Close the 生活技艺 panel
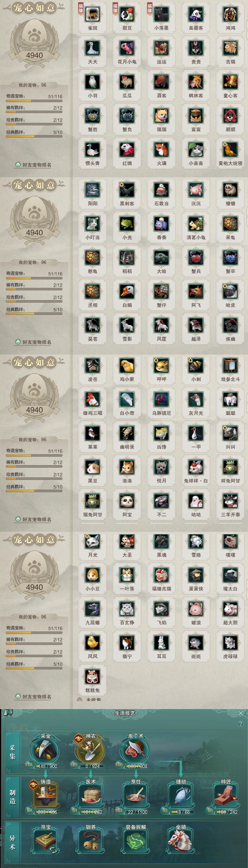This screenshot has height=868, width=248. click(240, 713)
